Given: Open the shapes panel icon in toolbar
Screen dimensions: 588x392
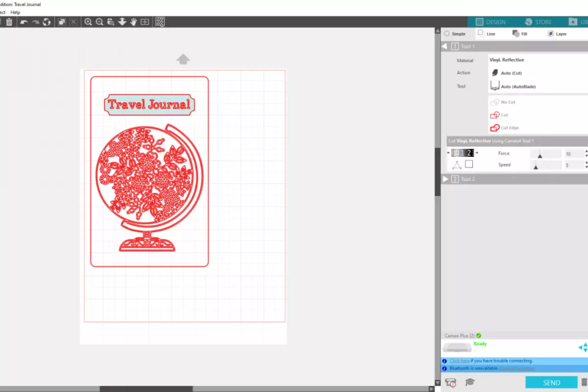Looking at the screenshot, I should [x=160, y=22].
